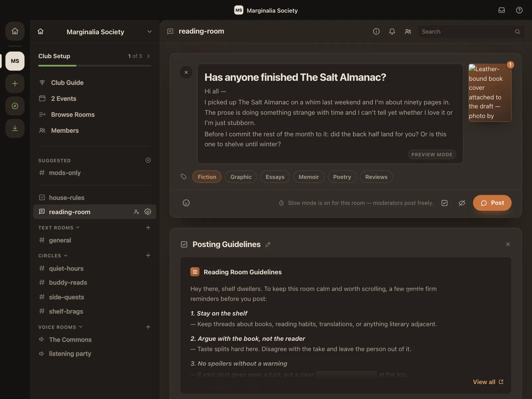
Task: Click the house icon beside Marginalia Society
Action: (41, 32)
